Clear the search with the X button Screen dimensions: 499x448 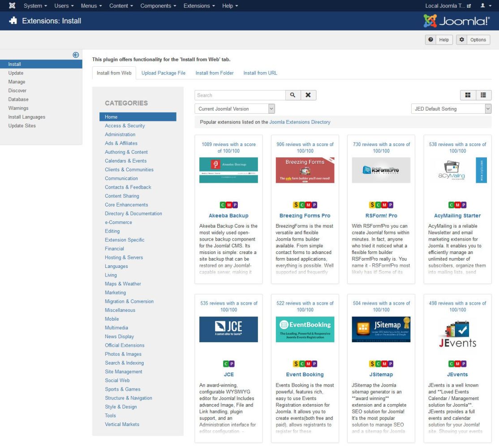pyautogui.click(x=308, y=95)
